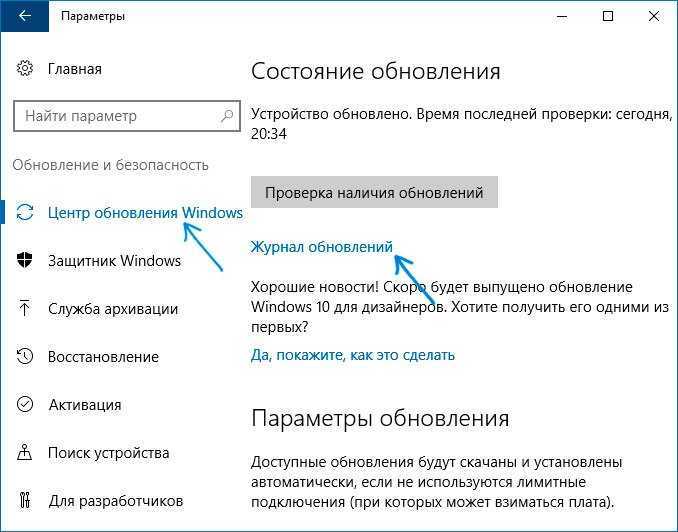The width and height of the screenshot is (678, 532).
Task: Click the history clock icon for Восстановление
Action: click(x=25, y=356)
